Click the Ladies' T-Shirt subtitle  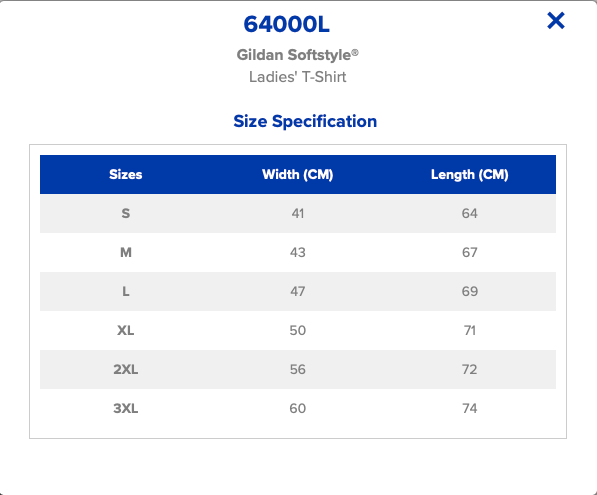point(298,77)
